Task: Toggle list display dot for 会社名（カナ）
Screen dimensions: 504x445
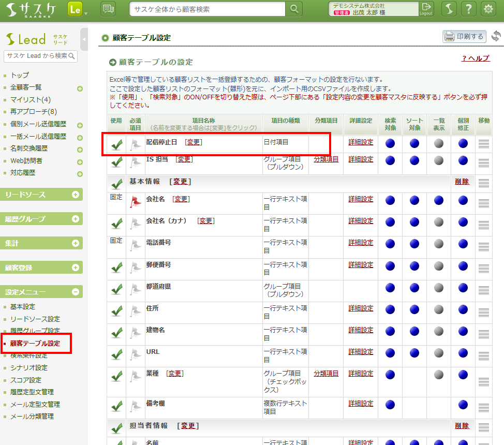Action: (x=439, y=222)
